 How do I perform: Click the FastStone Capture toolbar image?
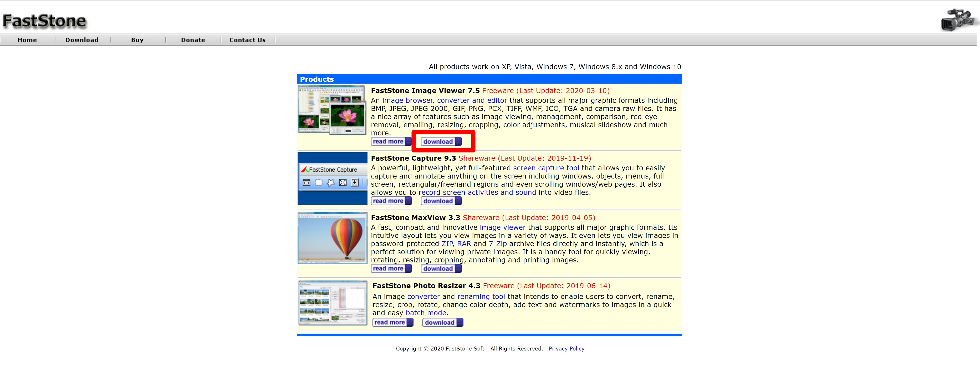click(332, 178)
